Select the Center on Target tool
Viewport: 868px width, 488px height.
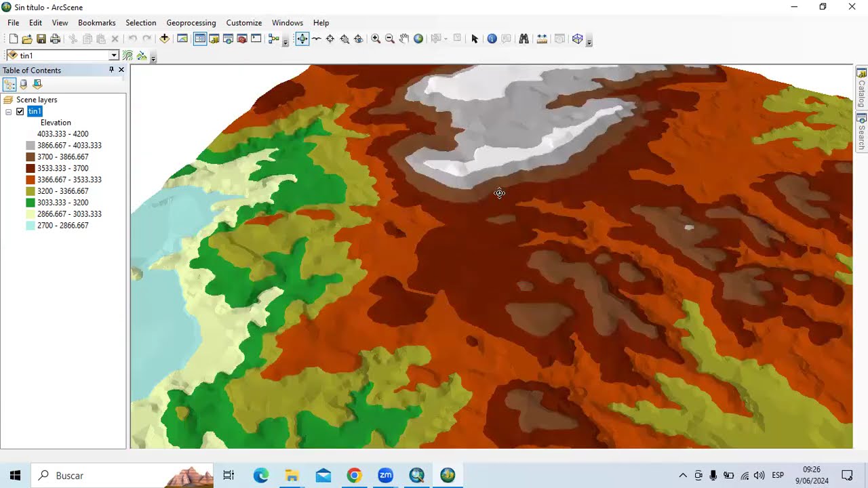330,39
